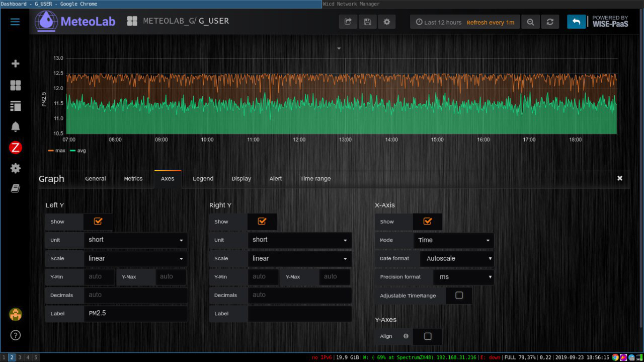Image resolution: width=644 pixels, height=362 pixels.
Task: Click the plus create icon in sidebar
Action: tap(16, 63)
